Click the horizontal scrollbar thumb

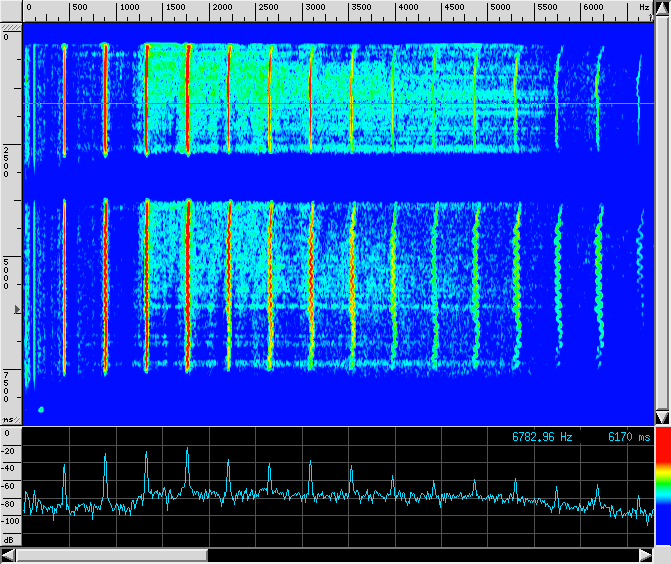pyautogui.click(x=112, y=555)
